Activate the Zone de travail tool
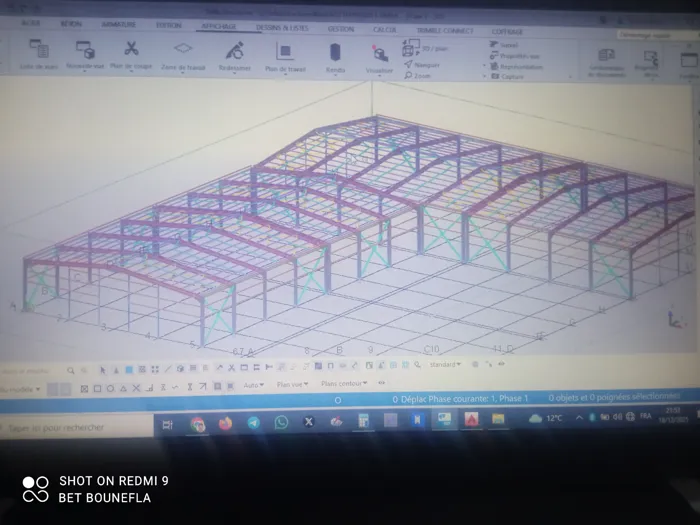Viewport: 700px width, 525px height. coord(182,50)
